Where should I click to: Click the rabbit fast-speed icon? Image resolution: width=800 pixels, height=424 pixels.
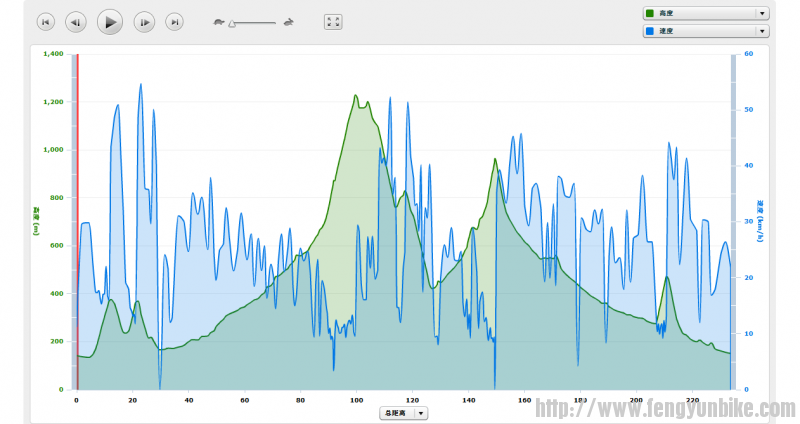point(288,21)
